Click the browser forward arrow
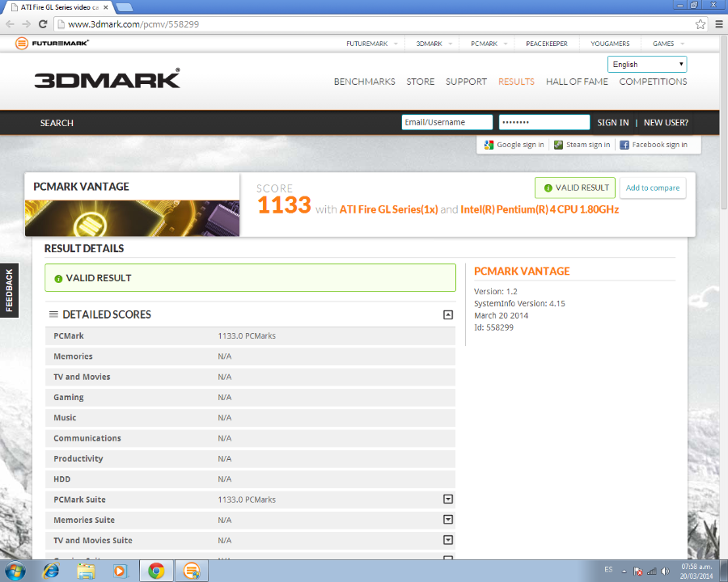The height and width of the screenshot is (582, 728). (27, 24)
